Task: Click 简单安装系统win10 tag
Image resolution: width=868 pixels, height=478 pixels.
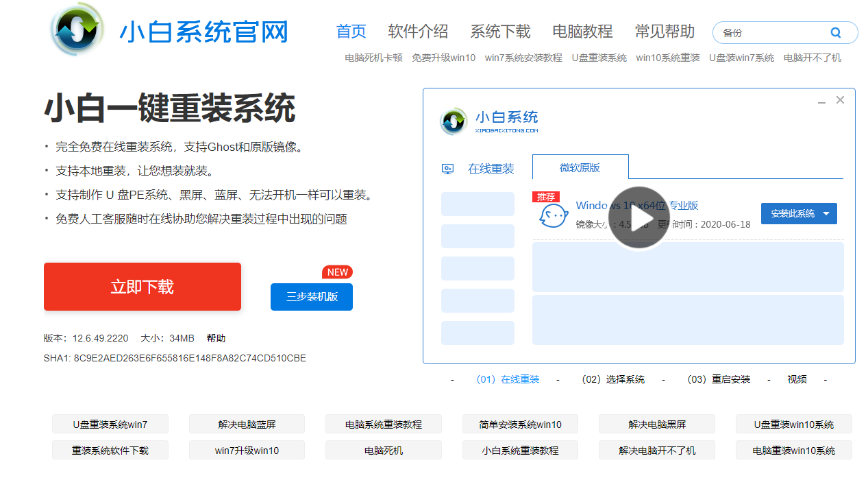Action: click(x=520, y=424)
